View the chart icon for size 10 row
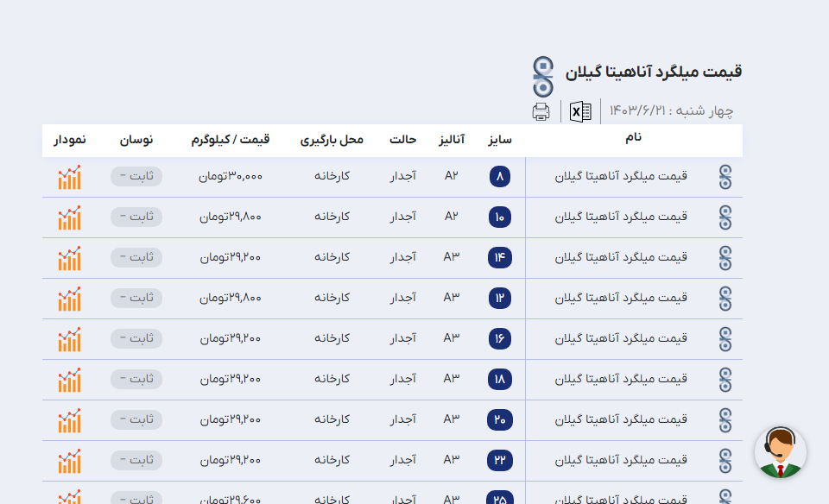The width and height of the screenshot is (829, 504). pos(69,217)
